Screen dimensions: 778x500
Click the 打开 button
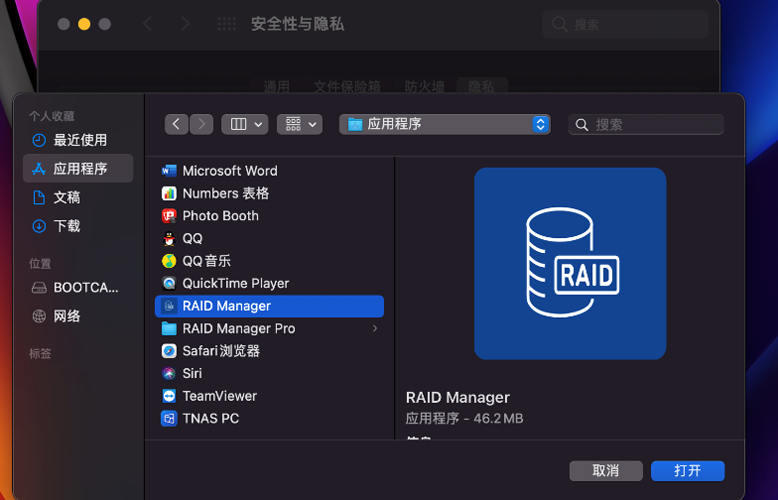(688, 471)
